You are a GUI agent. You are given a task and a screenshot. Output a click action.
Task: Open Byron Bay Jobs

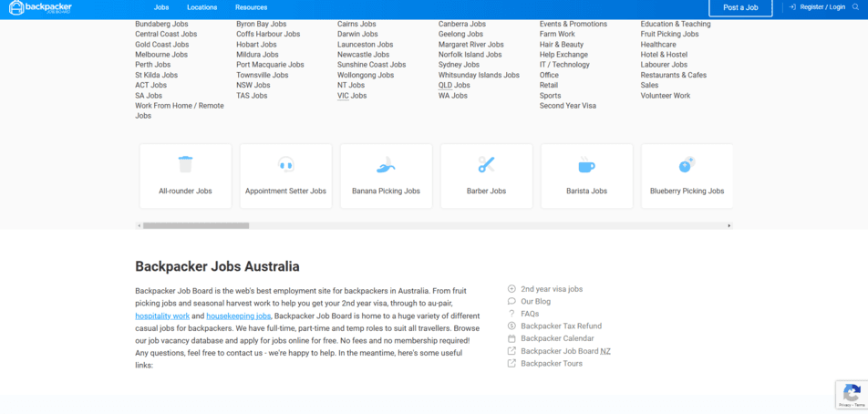point(262,25)
